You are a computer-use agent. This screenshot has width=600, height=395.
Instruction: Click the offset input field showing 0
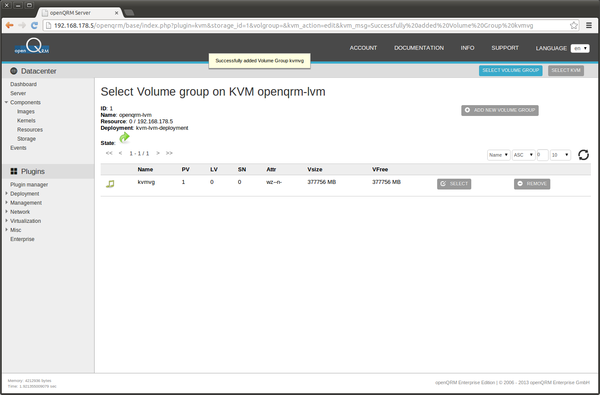tap(542, 155)
